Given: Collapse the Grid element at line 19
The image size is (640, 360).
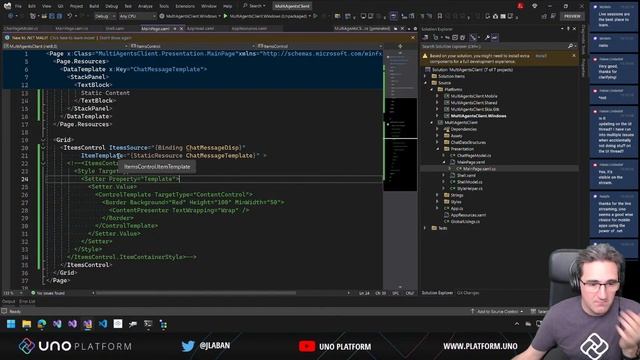Looking at the screenshot, I should 43,140.
